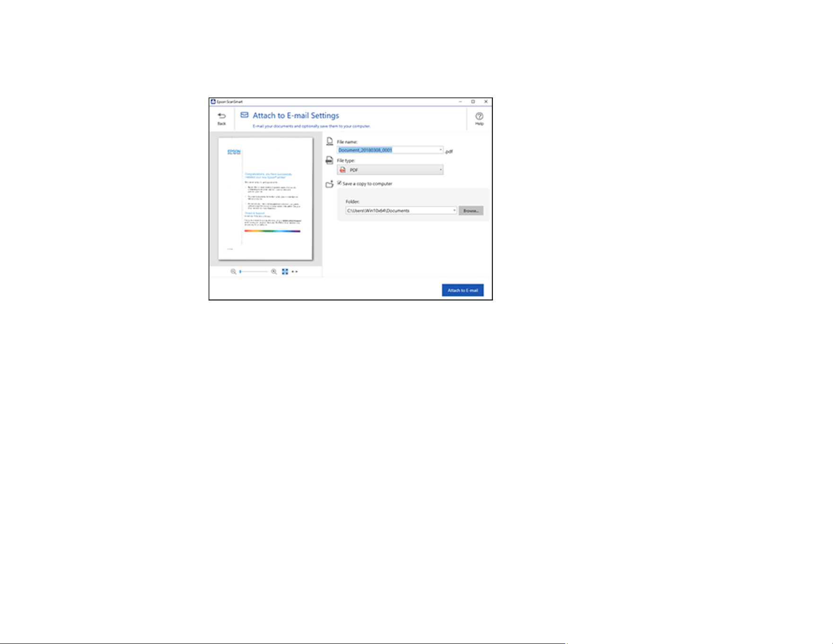
Task: Click the scanned page preview thumbnail
Action: tap(265, 199)
